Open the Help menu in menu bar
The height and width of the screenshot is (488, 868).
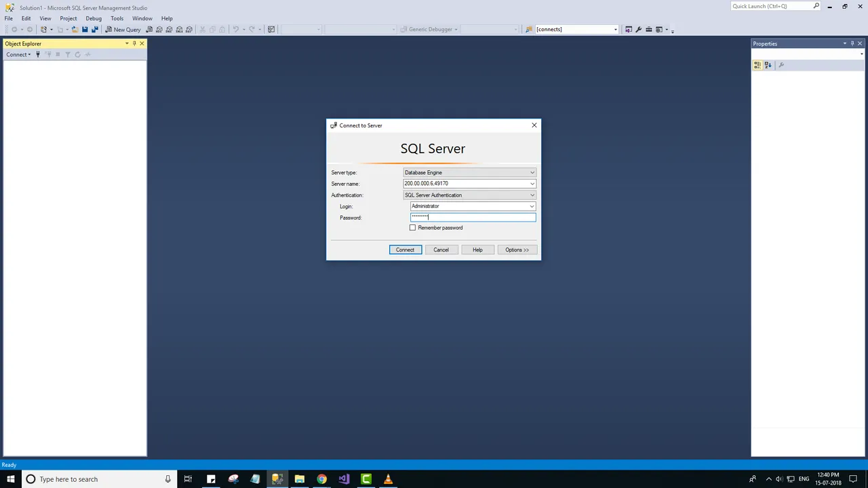(x=167, y=18)
